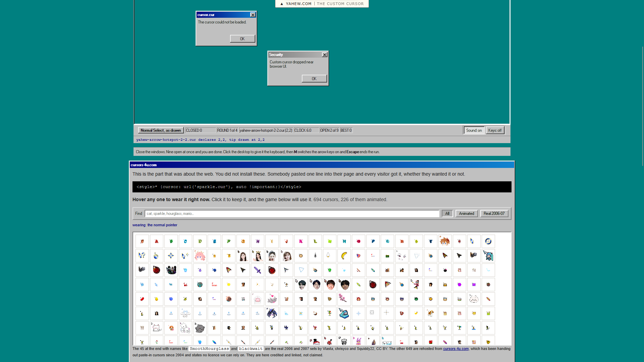Pick the beagle dog cursor
644x362 pixels.
(x=431, y=313)
